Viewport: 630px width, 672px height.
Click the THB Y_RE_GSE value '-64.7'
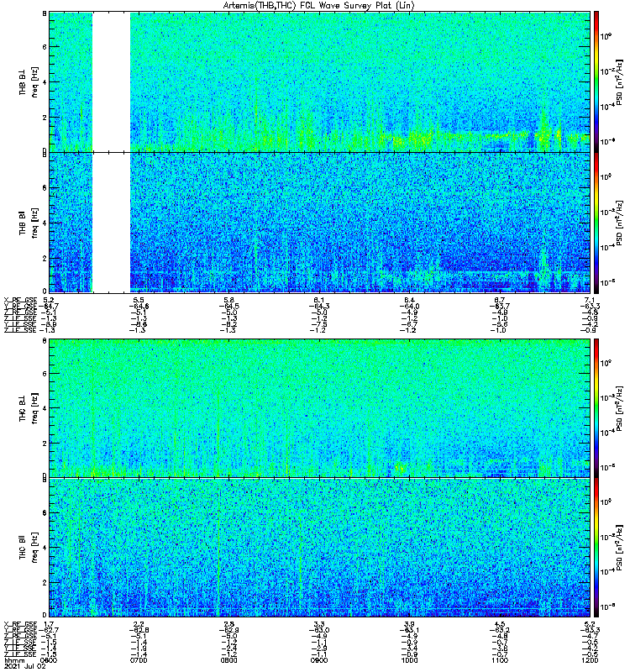49,306
